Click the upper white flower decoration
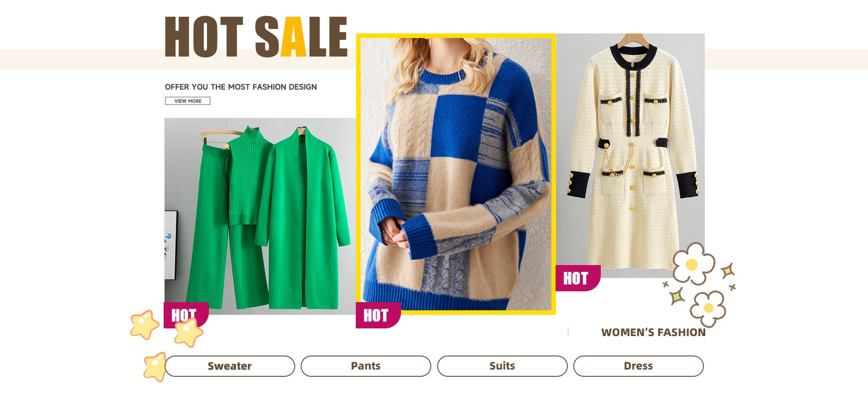The image size is (868, 408). pos(693,264)
